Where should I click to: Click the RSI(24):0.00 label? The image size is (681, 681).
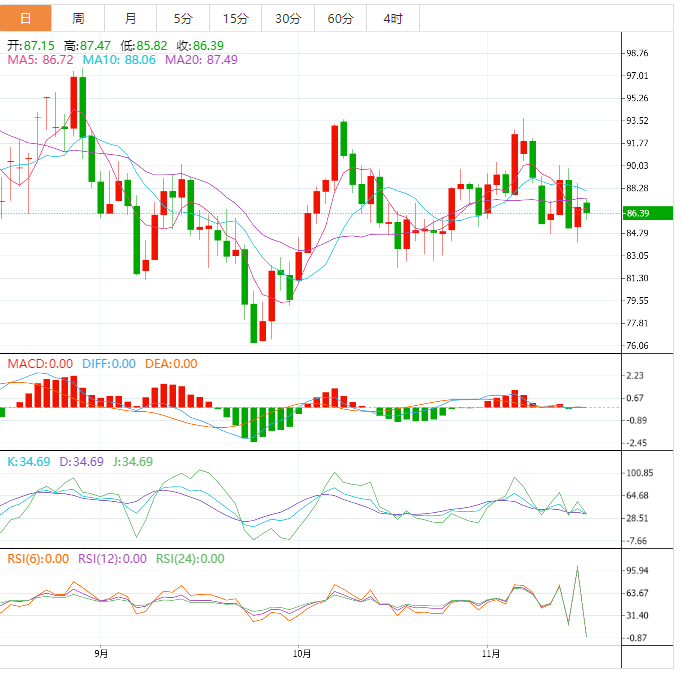pos(190,559)
